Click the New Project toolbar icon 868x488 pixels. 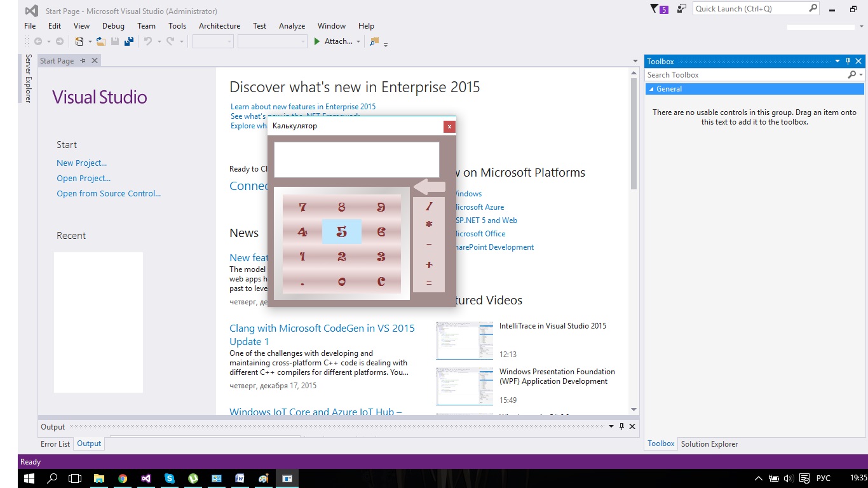(79, 41)
